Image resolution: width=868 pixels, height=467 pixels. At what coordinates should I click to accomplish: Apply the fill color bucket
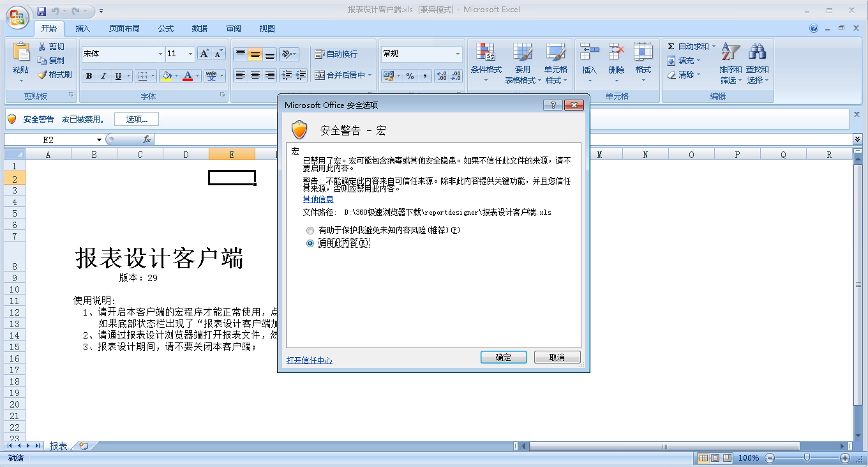click(167, 76)
